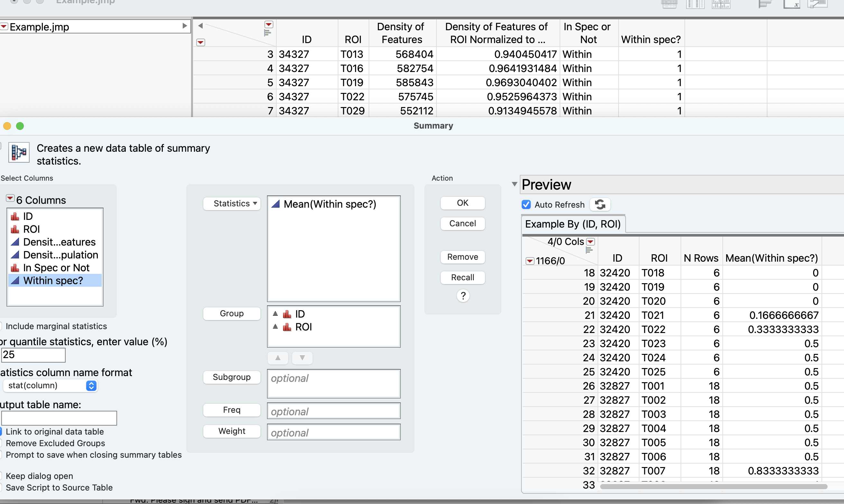Click the ascending sort icon below Group list
Viewport: 844px width, 504px height.
(278, 358)
